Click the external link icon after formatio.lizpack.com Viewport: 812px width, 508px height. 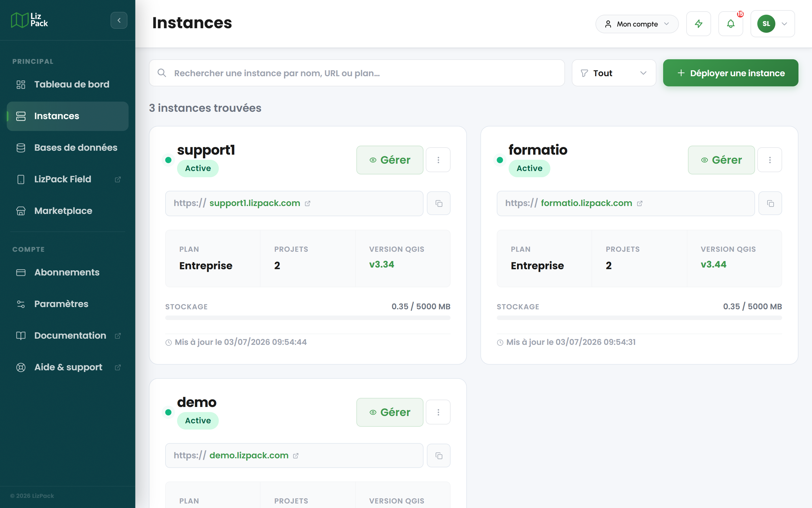click(639, 203)
